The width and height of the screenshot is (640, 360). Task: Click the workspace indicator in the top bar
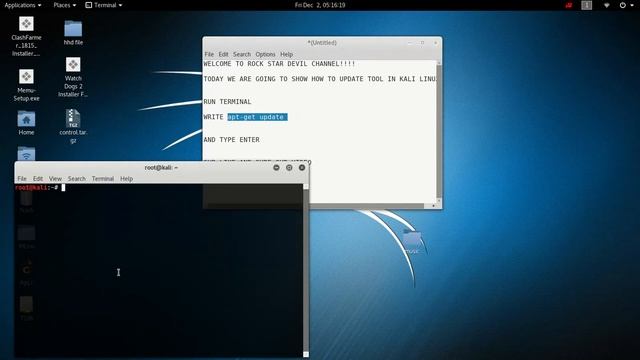(587, 5)
